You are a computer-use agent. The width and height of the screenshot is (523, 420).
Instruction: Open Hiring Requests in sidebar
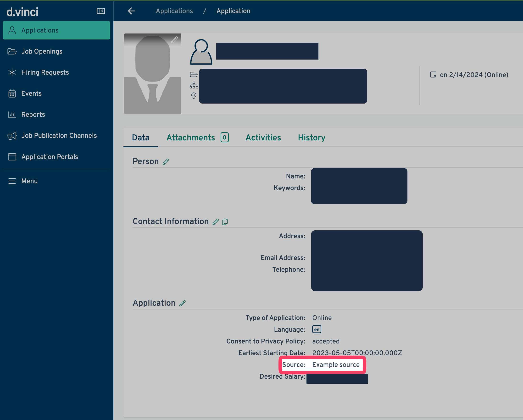click(x=45, y=72)
